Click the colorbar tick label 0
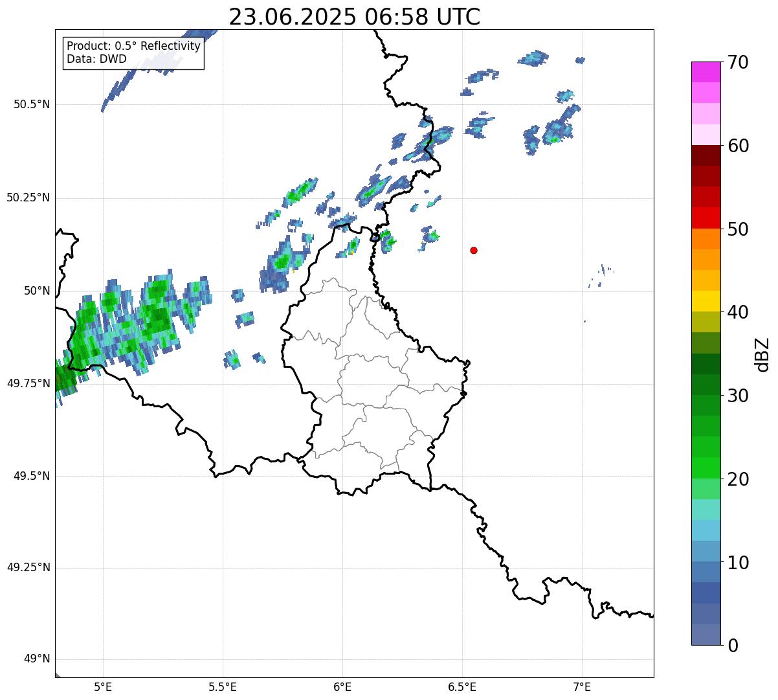This screenshot has height=700, width=778. 733,646
